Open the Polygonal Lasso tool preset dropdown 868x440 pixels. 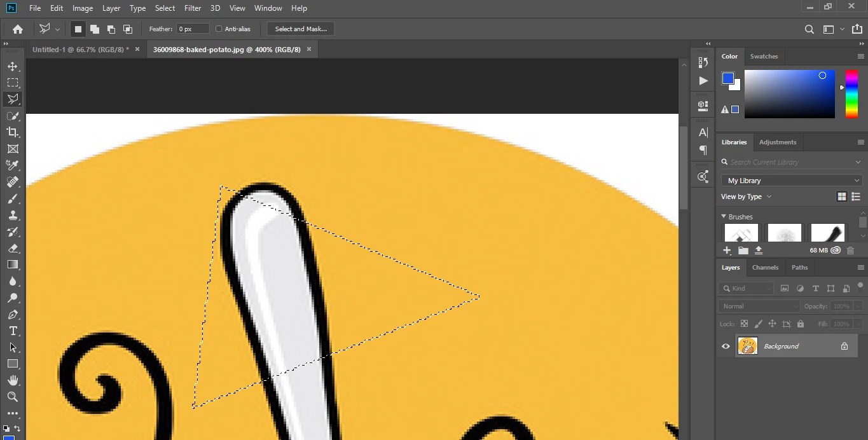coord(57,29)
